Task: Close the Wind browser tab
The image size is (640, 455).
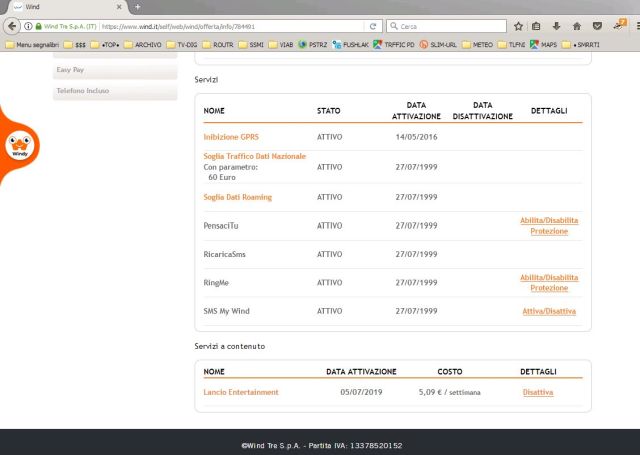Action: click(119, 7)
